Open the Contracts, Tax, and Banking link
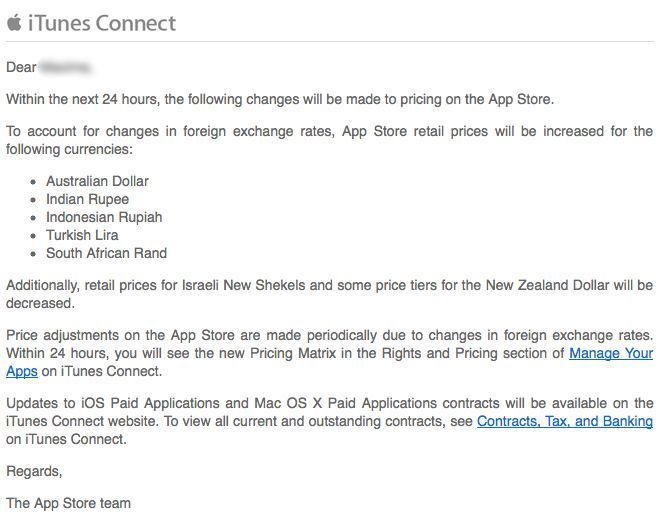This screenshot has width=669, height=530. click(x=564, y=421)
